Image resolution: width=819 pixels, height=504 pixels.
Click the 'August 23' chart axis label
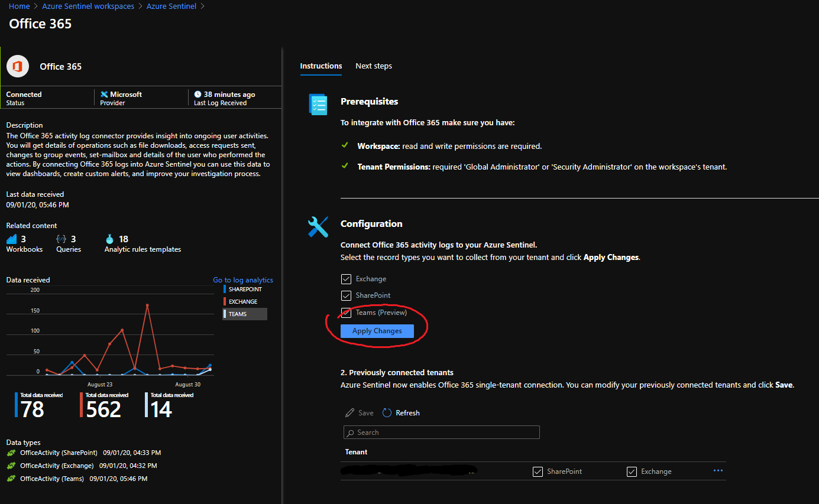[x=100, y=385]
